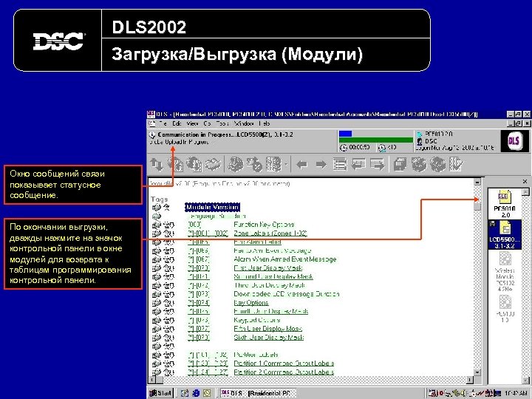Image resolution: width=532 pixels, height=399 pixels.
Task: Open Alarm When Armed Event Message
Action: point(285,259)
